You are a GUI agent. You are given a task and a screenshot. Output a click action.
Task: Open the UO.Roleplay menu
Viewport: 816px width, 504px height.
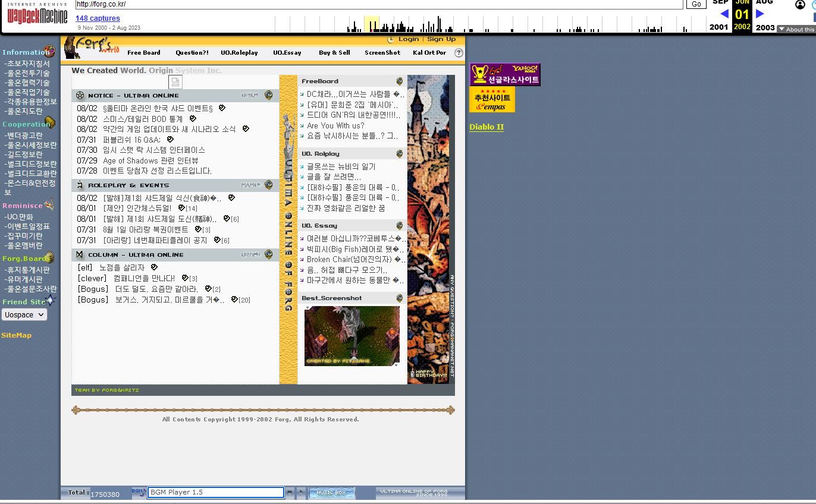coord(239,52)
